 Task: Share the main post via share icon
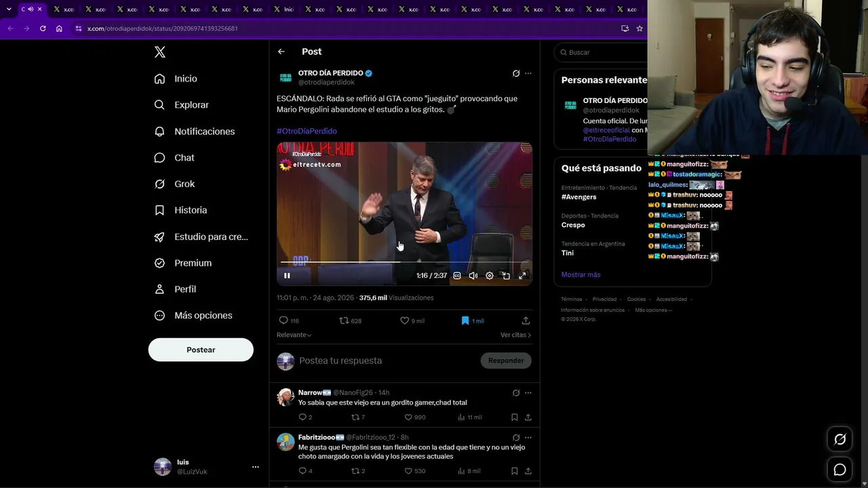(526, 321)
